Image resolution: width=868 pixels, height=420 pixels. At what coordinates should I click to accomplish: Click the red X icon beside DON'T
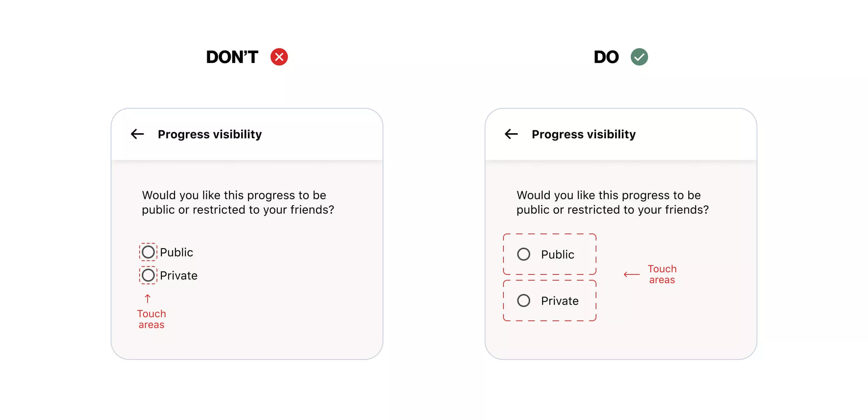(x=279, y=57)
